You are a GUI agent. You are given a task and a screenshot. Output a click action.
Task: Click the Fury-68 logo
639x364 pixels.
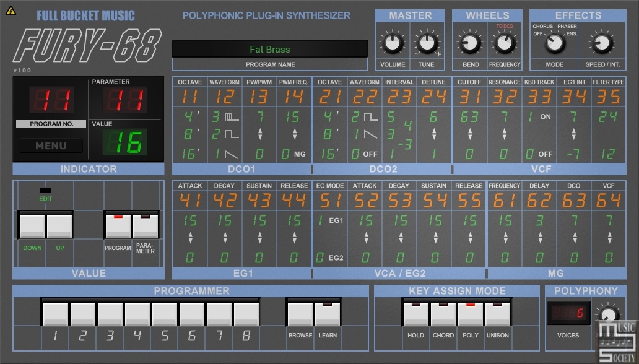click(88, 45)
